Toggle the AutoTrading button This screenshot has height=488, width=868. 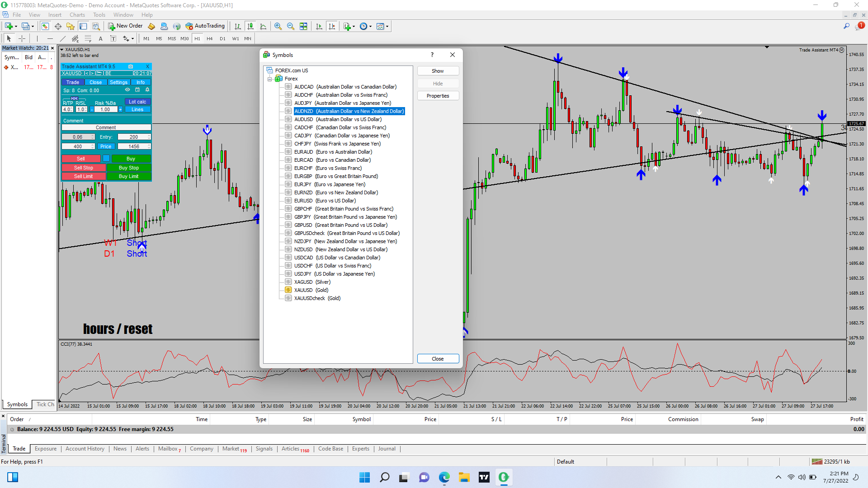(205, 26)
